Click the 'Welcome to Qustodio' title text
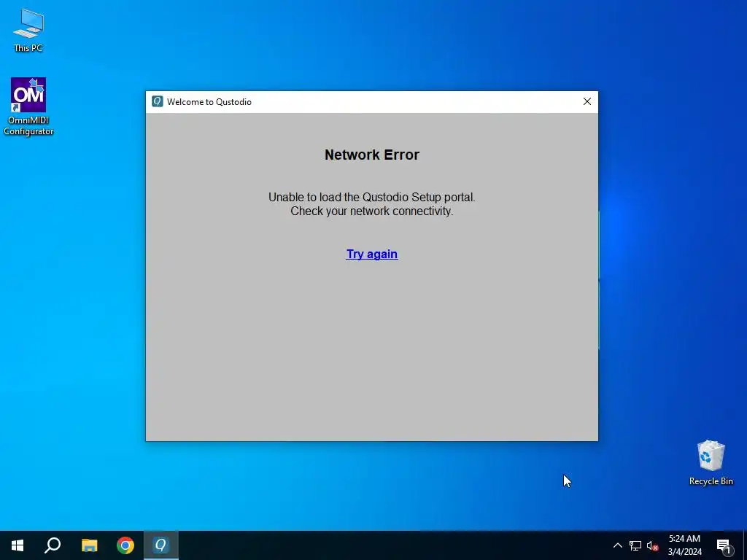 209,102
